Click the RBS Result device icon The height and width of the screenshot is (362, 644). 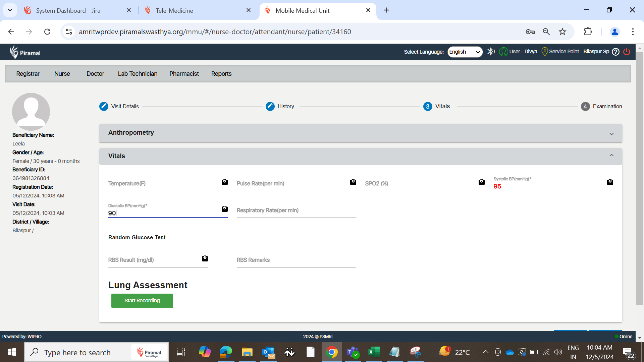pos(205,258)
